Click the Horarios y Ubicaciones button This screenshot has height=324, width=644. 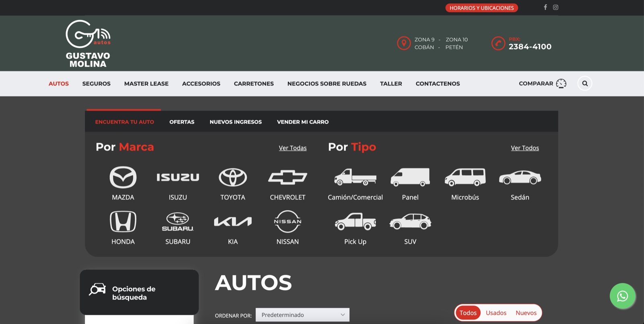(x=482, y=8)
